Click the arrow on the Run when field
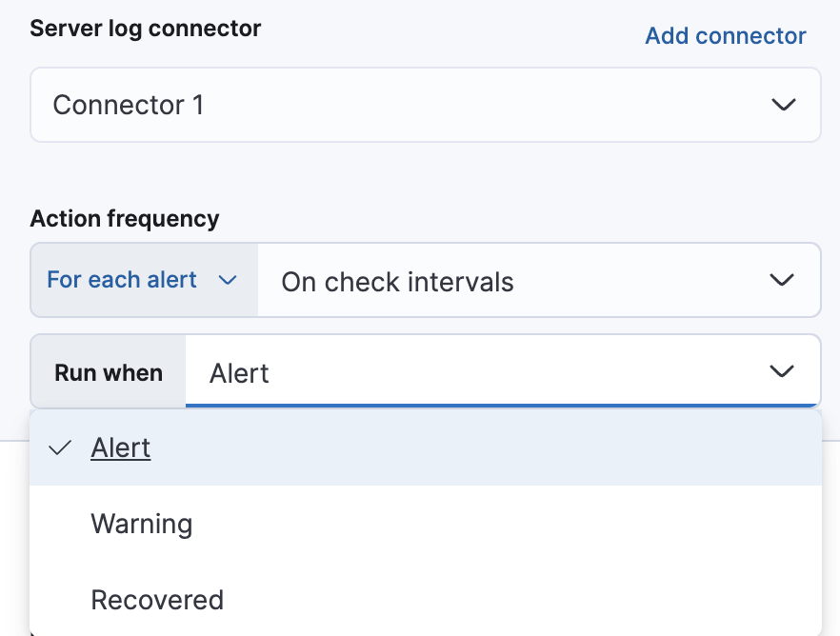The width and height of the screenshot is (840, 636). point(781,372)
